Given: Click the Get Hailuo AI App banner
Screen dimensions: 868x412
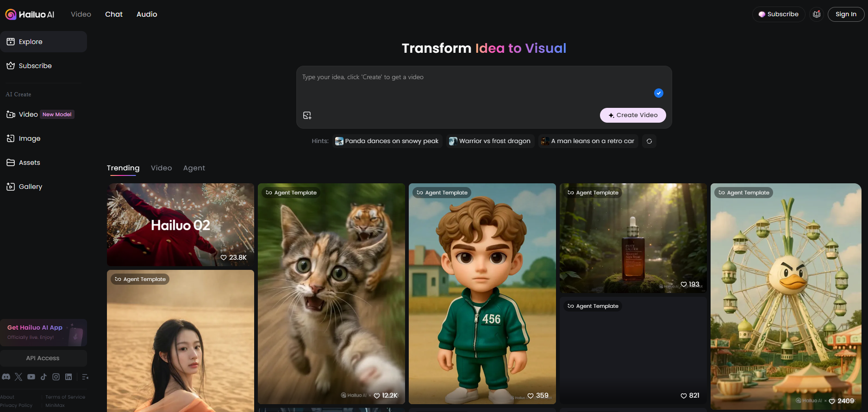Looking at the screenshot, I should click(x=44, y=332).
